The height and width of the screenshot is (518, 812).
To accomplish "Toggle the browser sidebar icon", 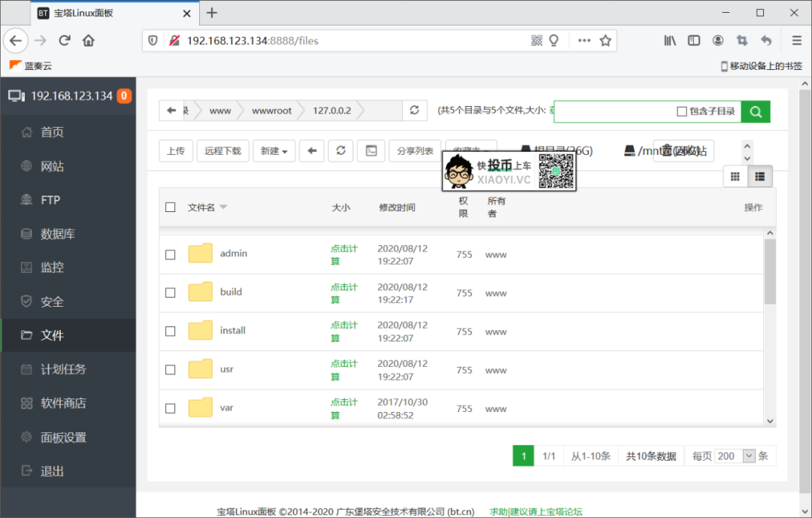I will pos(694,41).
